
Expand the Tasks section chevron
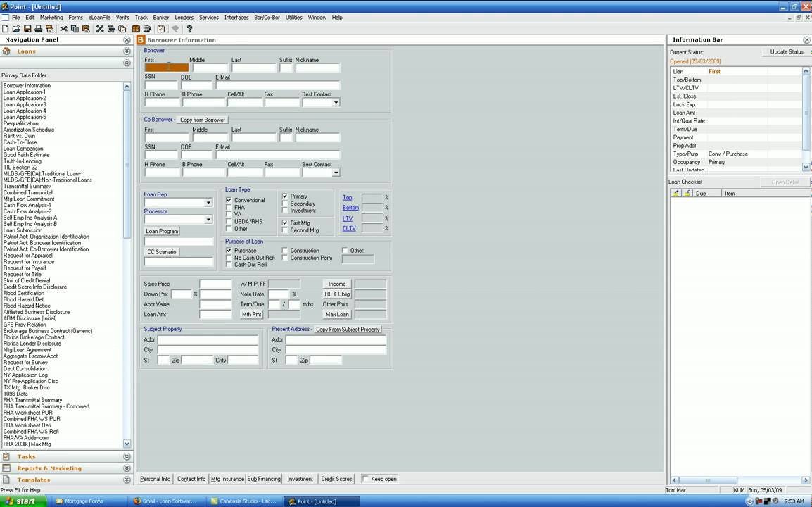pos(127,457)
